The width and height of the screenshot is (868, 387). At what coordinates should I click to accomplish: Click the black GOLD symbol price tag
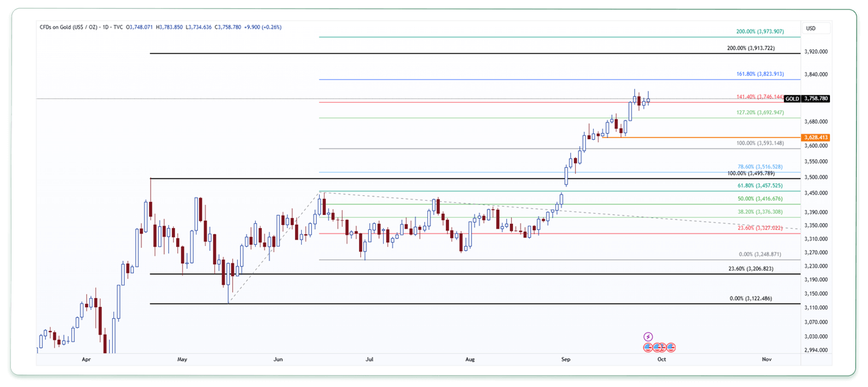(x=792, y=99)
